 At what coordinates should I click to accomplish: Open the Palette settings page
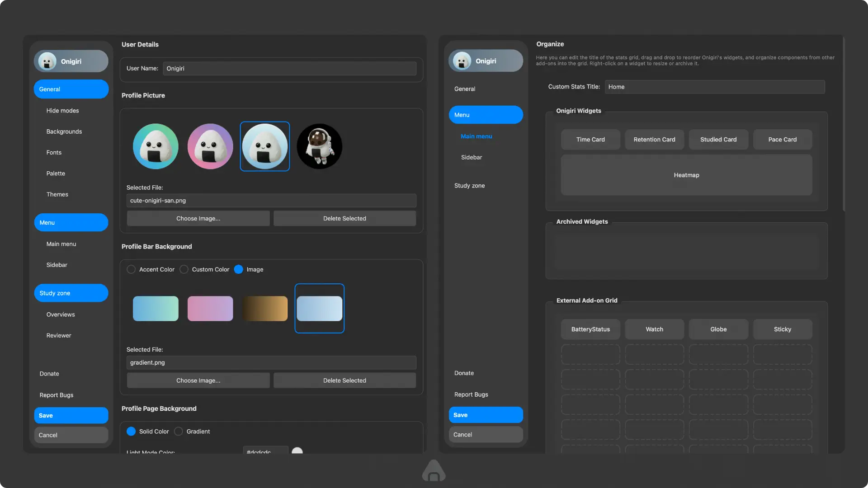coord(56,174)
